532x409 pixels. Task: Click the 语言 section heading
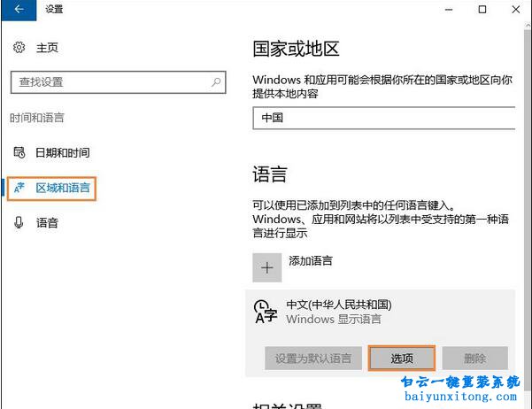click(x=270, y=174)
